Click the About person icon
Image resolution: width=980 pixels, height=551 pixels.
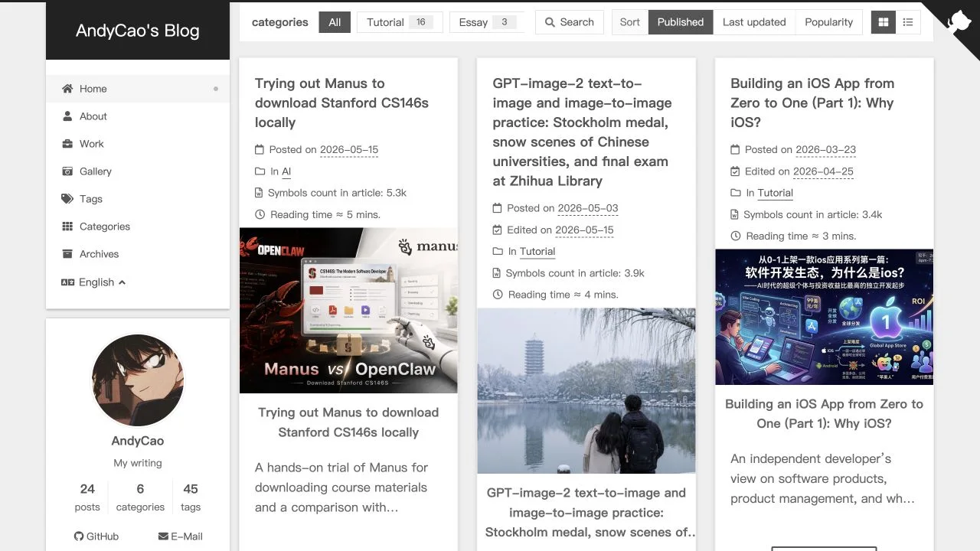(67, 116)
